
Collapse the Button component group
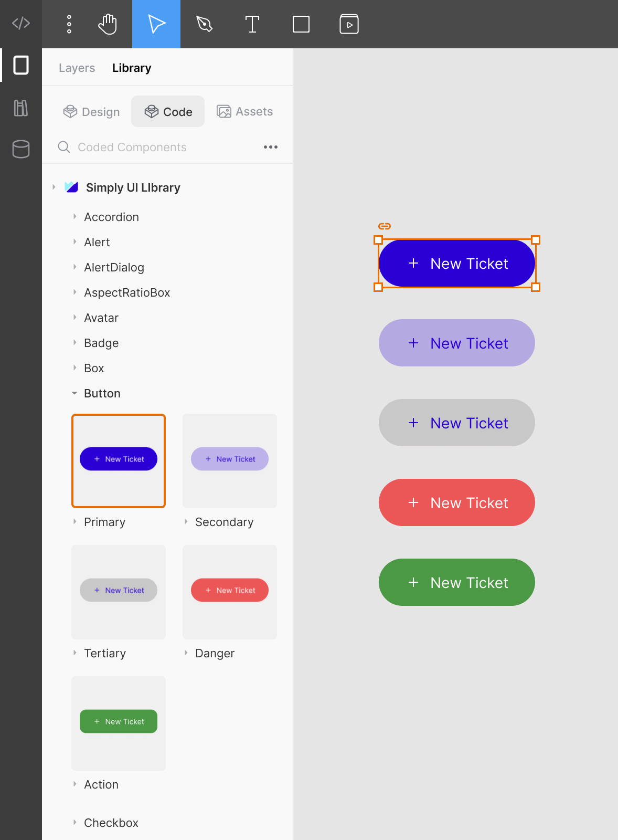(x=74, y=393)
